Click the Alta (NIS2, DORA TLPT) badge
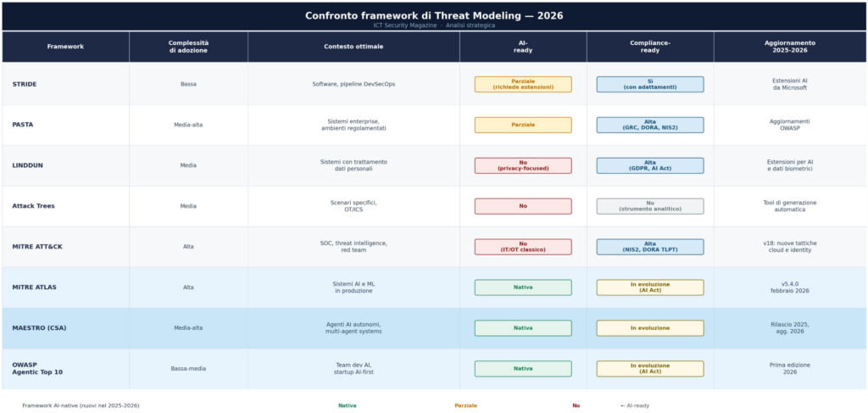Viewport: 868px width, 413px height. point(650,247)
